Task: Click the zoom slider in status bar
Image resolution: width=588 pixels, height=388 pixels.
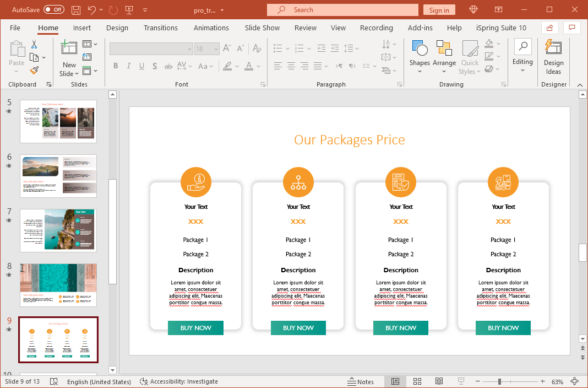Action: (499, 381)
